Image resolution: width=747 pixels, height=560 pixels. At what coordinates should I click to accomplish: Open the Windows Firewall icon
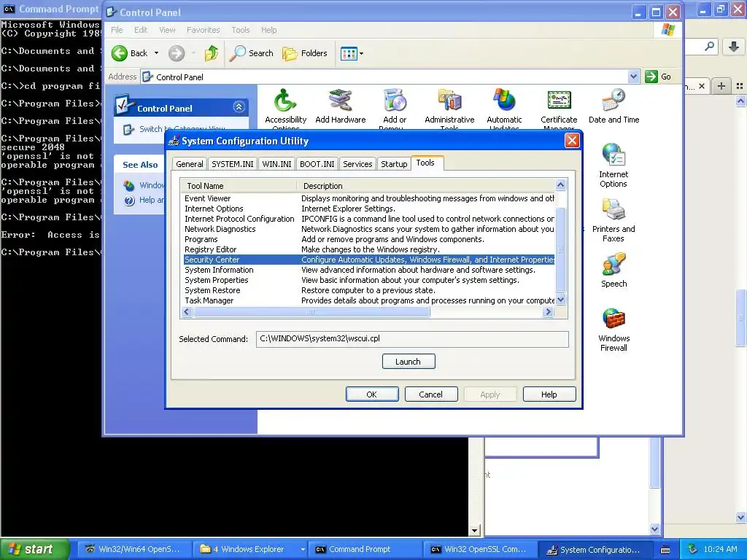(x=614, y=319)
